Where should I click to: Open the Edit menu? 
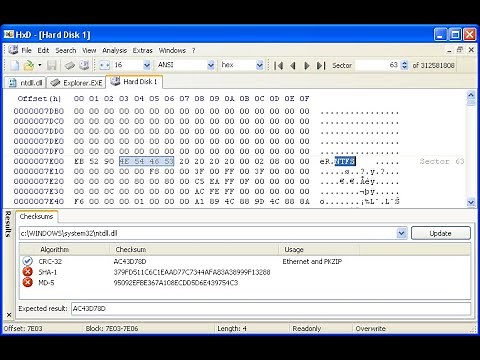(43, 50)
